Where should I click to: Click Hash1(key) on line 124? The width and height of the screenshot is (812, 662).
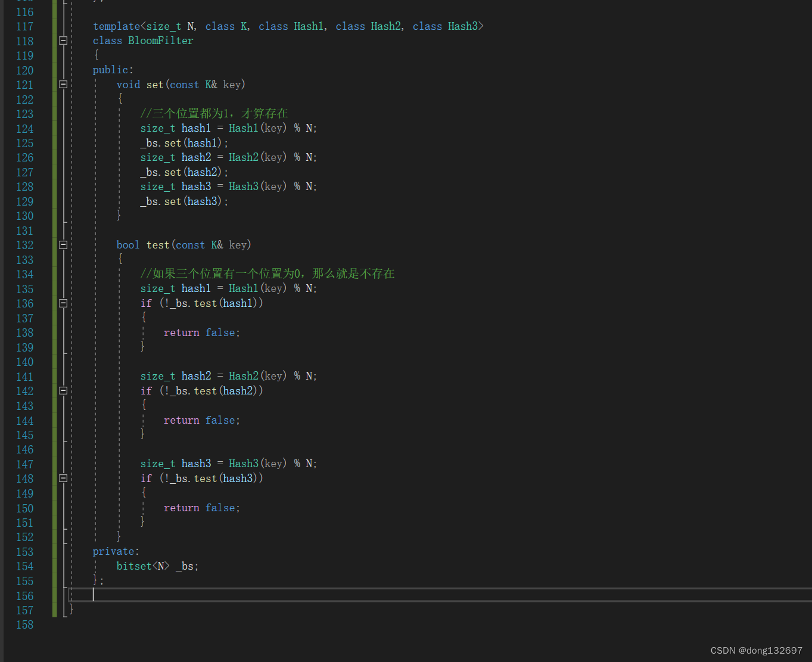point(257,128)
